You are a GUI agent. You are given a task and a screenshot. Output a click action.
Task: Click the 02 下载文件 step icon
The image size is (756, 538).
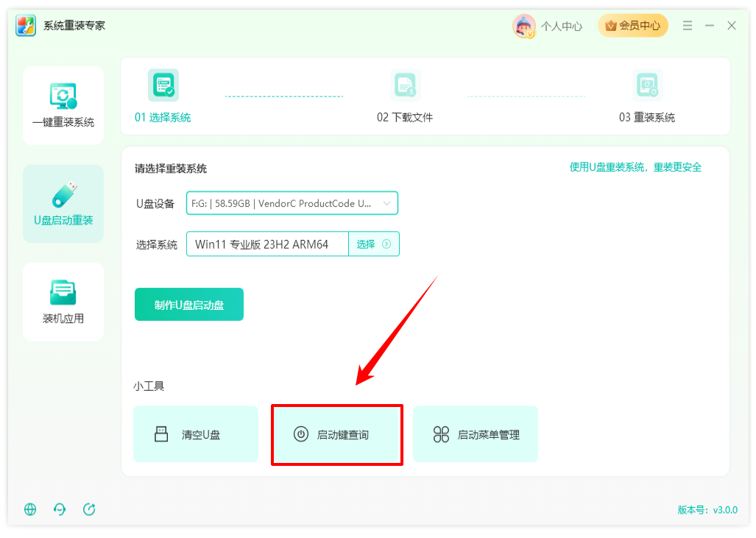pyautogui.click(x=405, y=85)
